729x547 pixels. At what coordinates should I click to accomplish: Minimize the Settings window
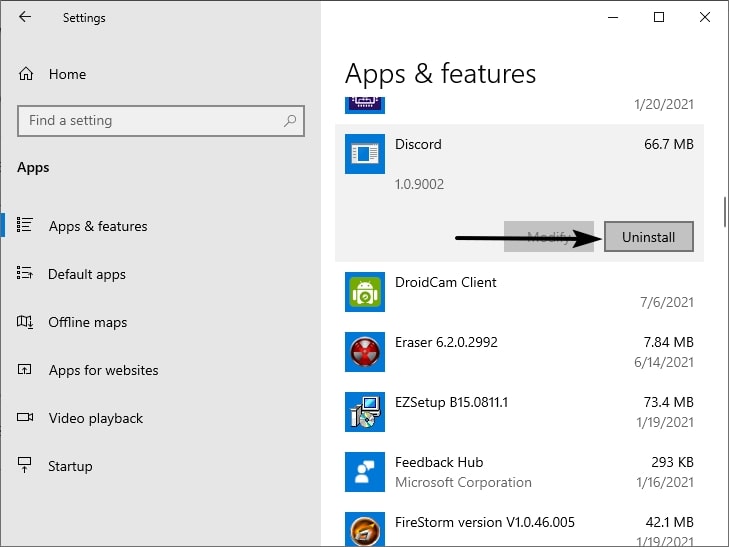pyautogui.click(x=613, y=17)
